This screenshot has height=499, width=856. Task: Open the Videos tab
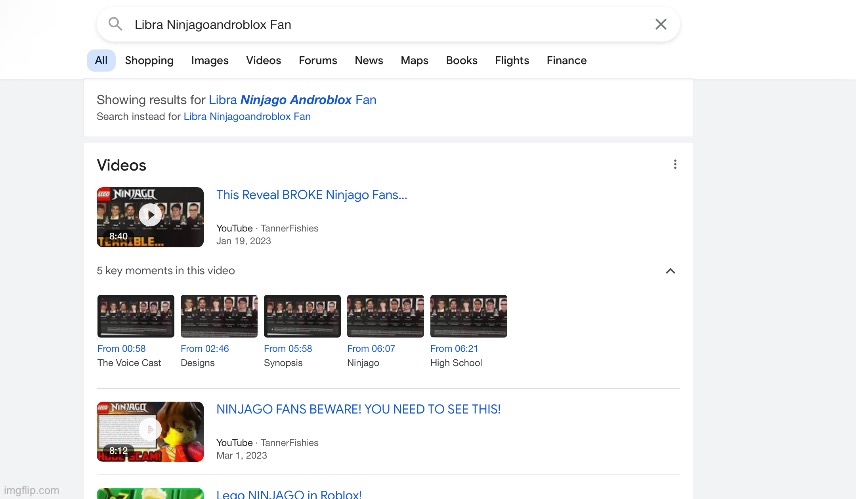click(x=263, y=60)
